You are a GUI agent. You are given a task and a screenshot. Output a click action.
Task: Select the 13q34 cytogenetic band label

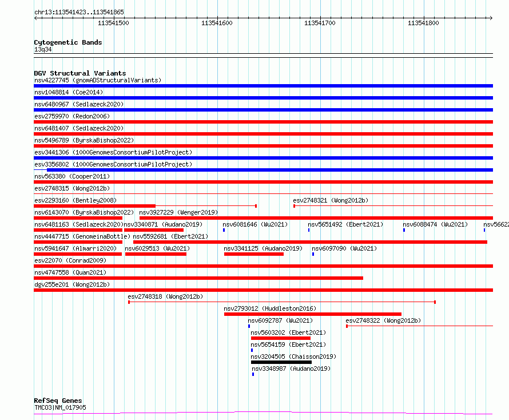click(43, 49)
